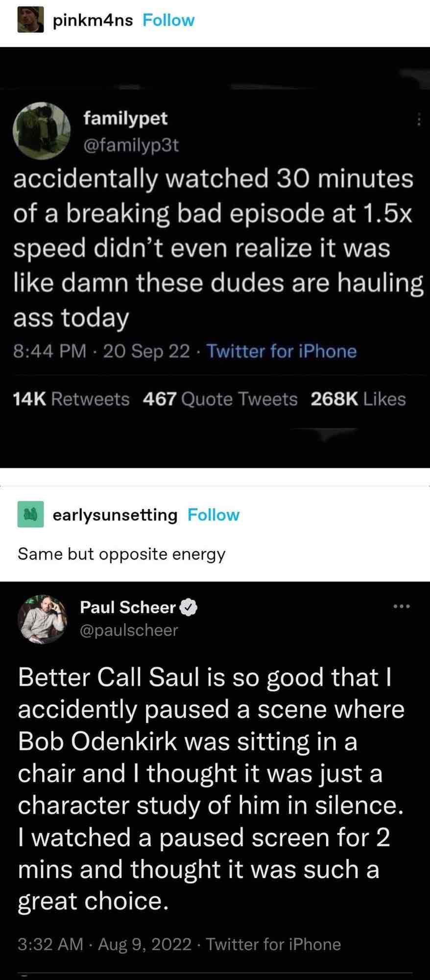This screenshot has height=980, width=430.
Task: Open familypet tweet vertical dots menu
Action: click(419, 120)
